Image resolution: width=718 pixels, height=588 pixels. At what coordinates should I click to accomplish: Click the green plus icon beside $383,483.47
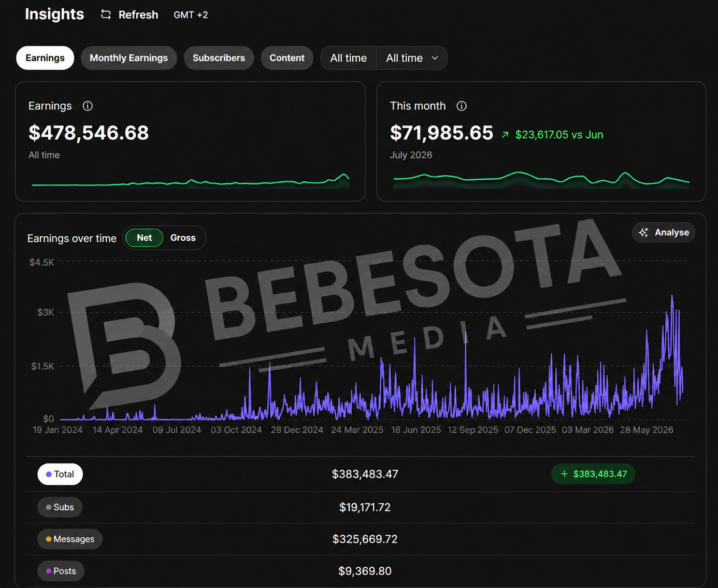tap(564, 474)
